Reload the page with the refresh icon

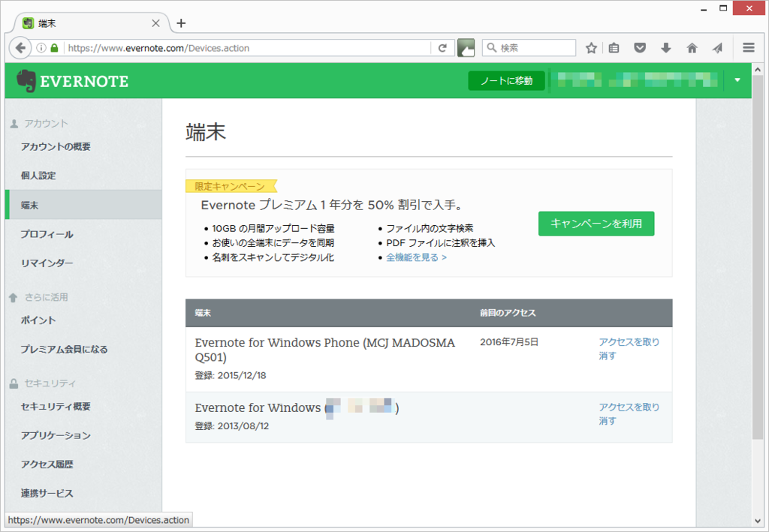(x=442, y=48)
